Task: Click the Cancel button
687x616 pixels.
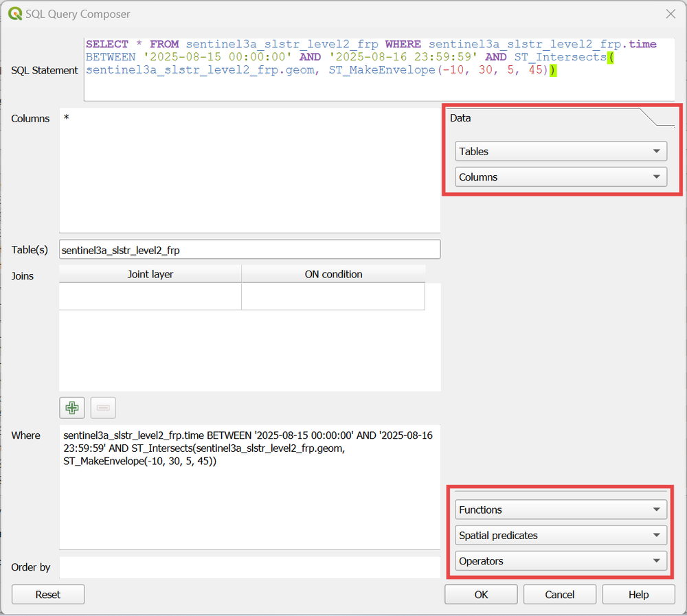Action: pyautogui.click(x=559, y=595)
